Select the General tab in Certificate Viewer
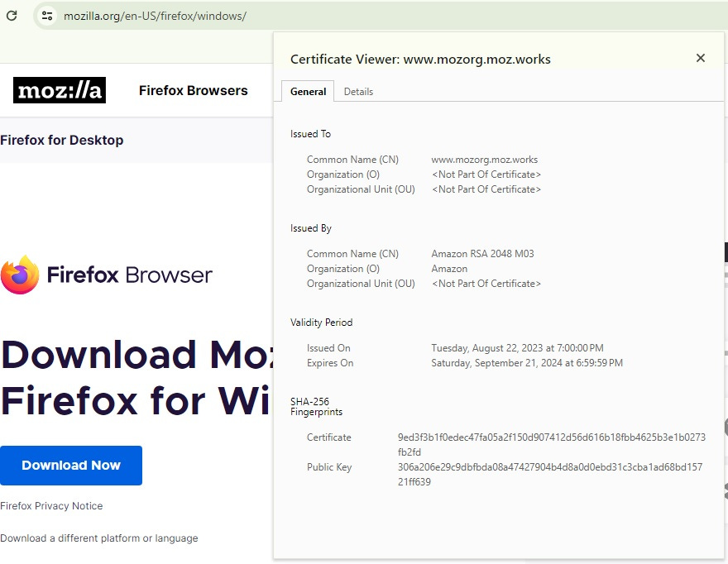 click(308, 92)
